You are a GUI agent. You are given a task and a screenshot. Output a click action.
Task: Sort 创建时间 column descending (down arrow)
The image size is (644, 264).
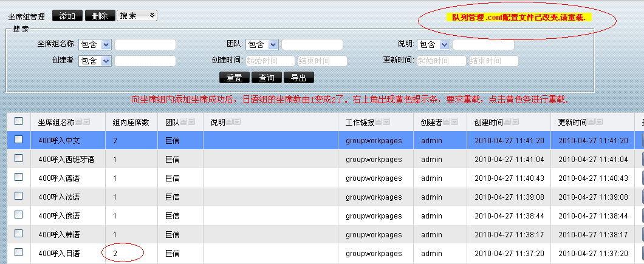pyautogui.click(x=516, y=122)
